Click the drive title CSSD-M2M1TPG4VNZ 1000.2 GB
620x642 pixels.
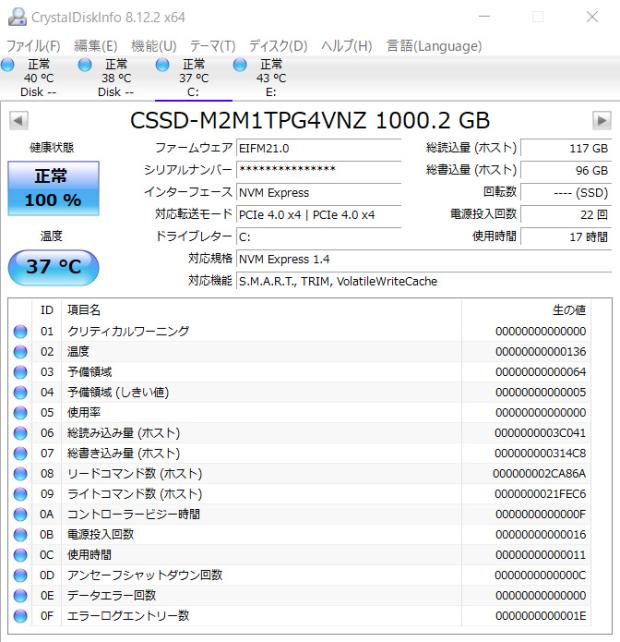click(x=310, y=121)
